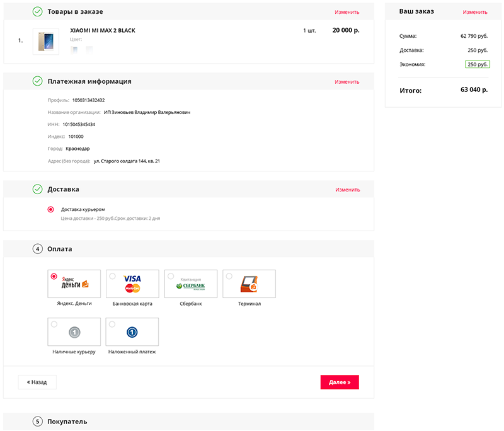The image size is (504, 431).
Task: Click the Yandex Money payment logo
Action: pyautogui.click(x=75, y=283)
